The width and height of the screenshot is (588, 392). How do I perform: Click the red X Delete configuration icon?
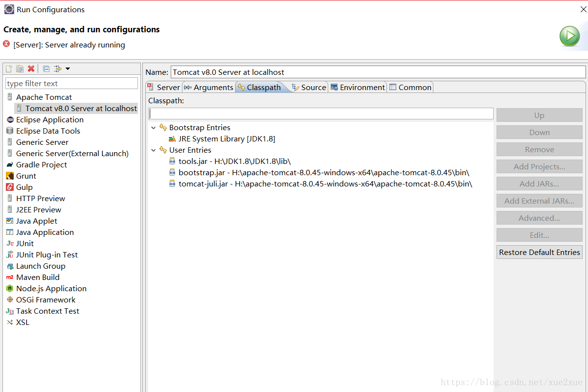point(31,69)
